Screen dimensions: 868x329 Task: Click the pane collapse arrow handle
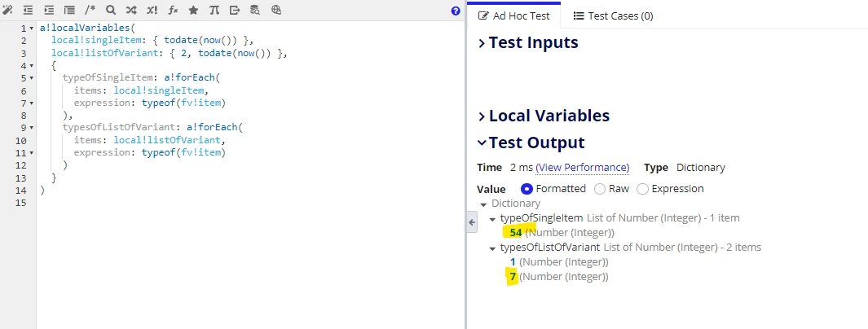(472, 222)
